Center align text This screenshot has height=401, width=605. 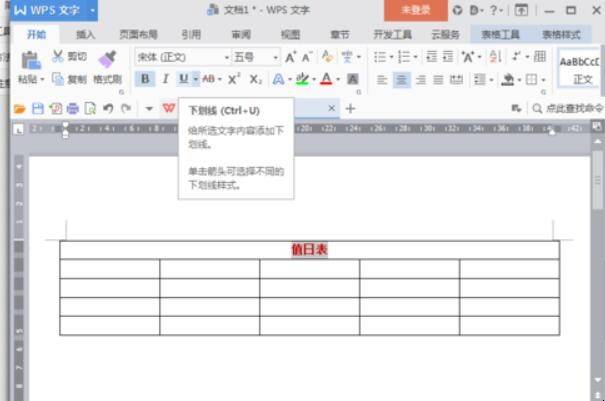click(401, 80)
